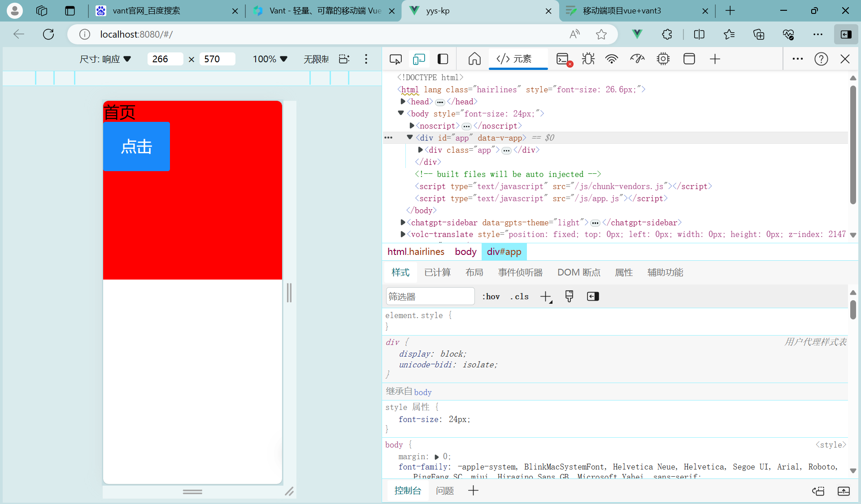Open the DevTools settings gear
Viewport: 861px width, 504px height.
click(x=663, y=59)
